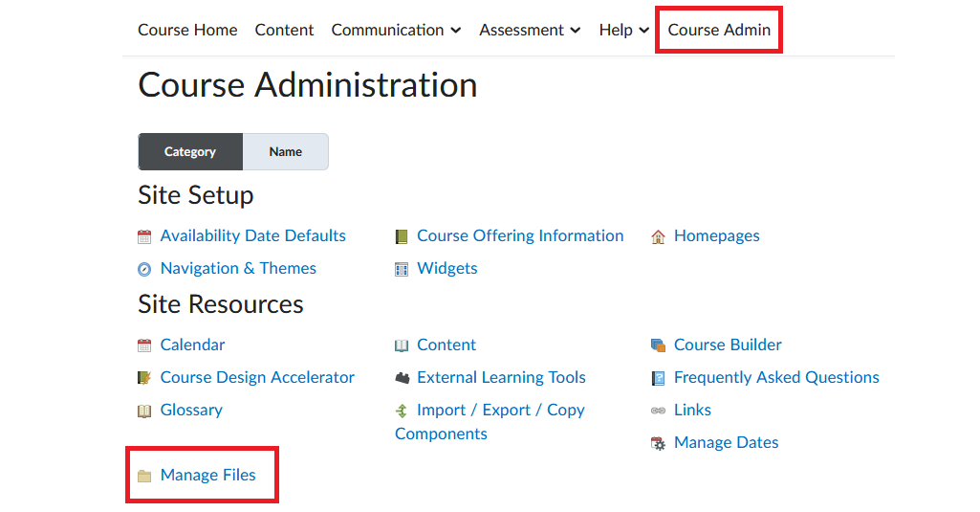Open the Calendar link under Site Resources
Screen dimensions: 980x512
(192, 345)
